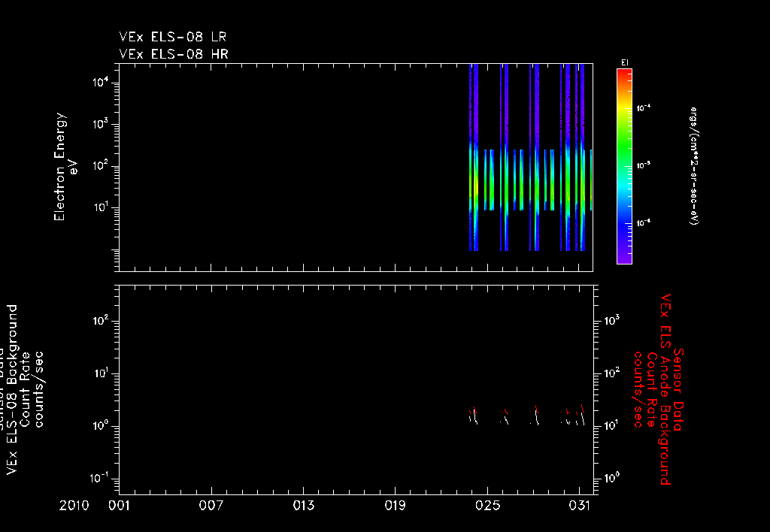The height and width of the screenshot is (532, 770).
Task: Click the red 'VEx ELS Anode Background' label
Action: pyautogui.click(x=665, y=389)
